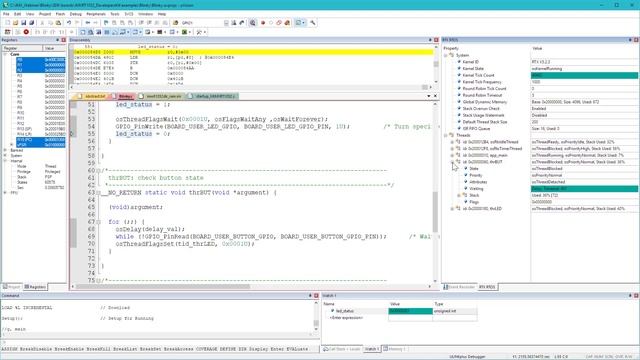The width and height of the screenshot is (640, 360).
Task: Open the File menu
Action: 6,14
